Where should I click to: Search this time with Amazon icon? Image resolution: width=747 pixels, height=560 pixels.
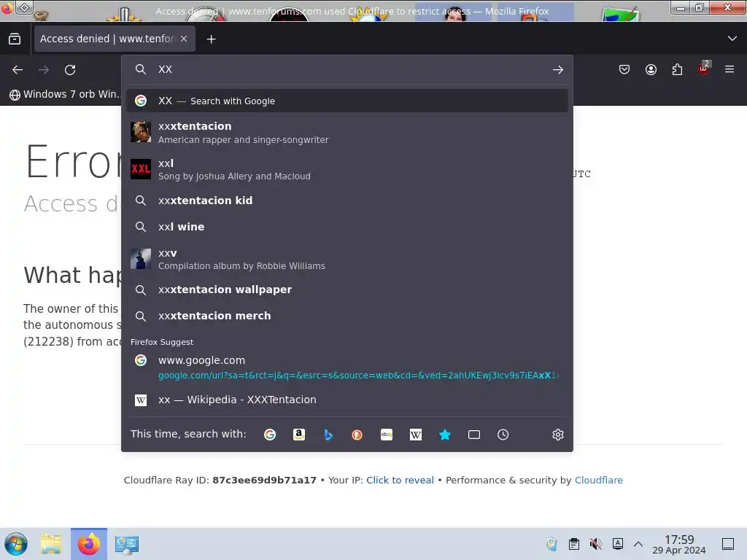(x=298, y=435)
